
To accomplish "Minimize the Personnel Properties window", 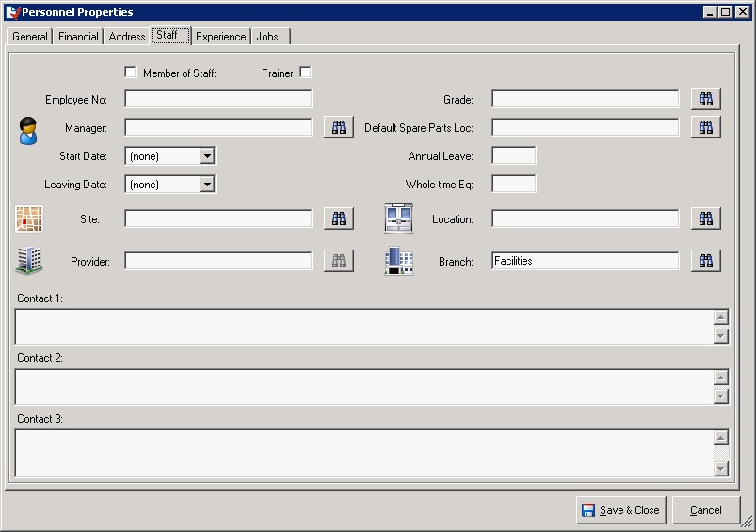I will [710, 12].
